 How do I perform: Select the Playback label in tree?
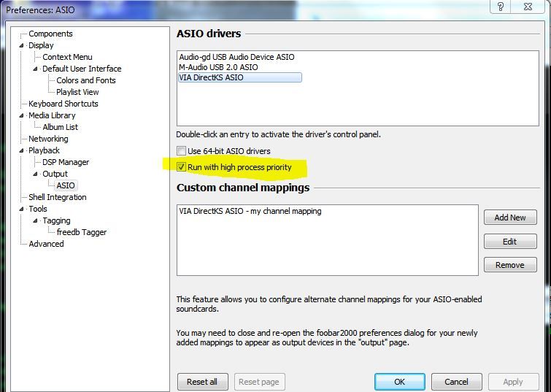click(45, 150)
